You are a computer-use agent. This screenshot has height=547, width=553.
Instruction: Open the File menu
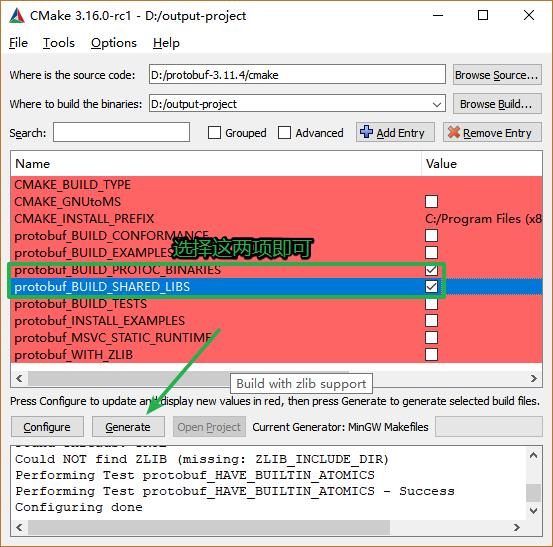tap(18, 43)
